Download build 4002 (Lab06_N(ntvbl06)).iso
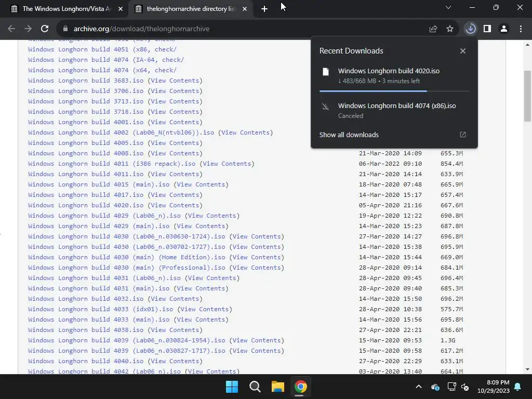Image resolution: width=532 pixels, height=399 pixels. [x=121, y=132]
